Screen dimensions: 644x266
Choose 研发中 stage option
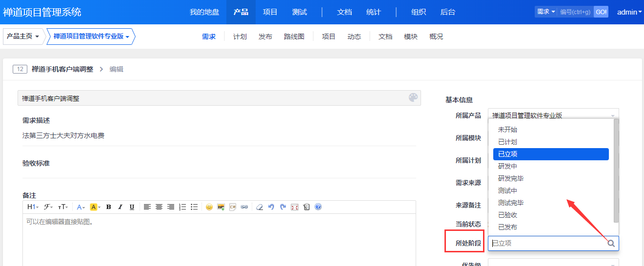point(551,166)
